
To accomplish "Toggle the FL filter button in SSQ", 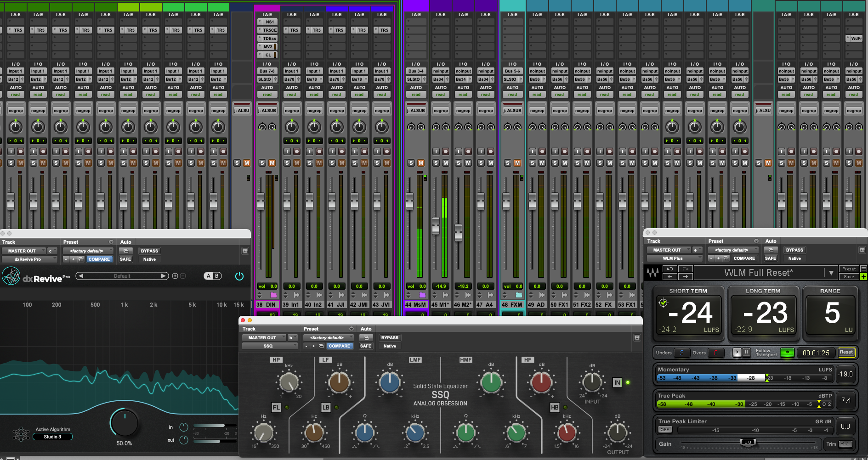I will click(x=276, y=407).
